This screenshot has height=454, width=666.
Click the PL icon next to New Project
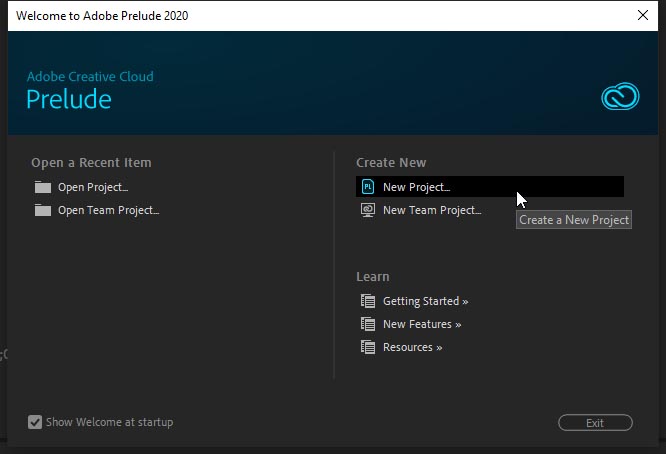point(368,187)
